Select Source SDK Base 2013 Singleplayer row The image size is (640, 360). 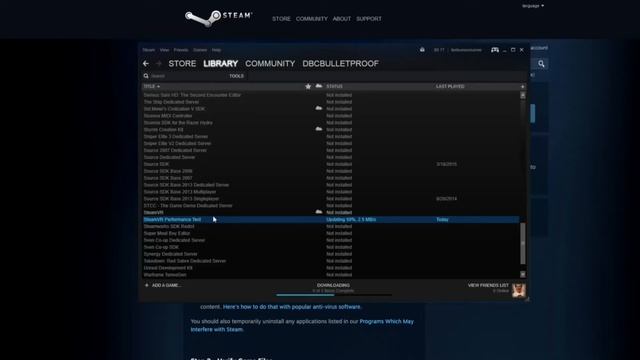point(331,199)
